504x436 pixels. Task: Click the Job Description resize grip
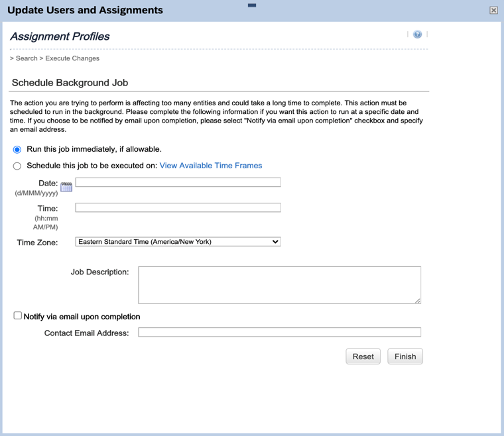coord(417,301)
